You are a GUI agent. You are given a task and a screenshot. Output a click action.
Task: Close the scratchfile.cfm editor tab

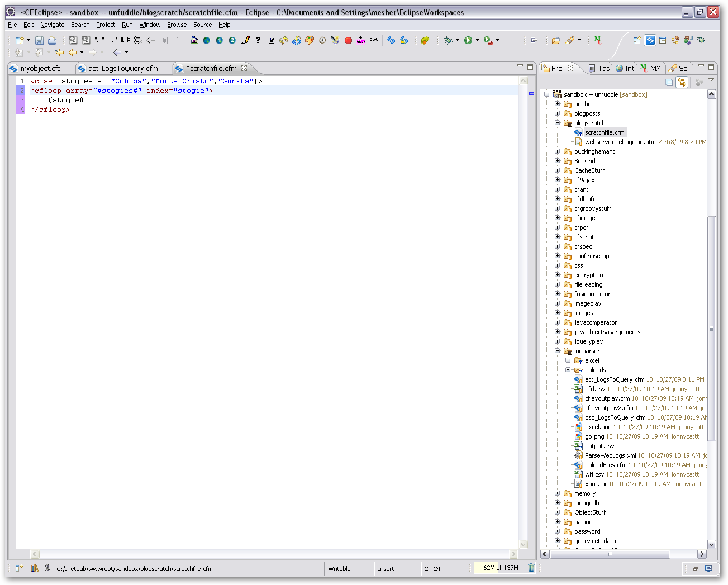(x=244, y=68)
